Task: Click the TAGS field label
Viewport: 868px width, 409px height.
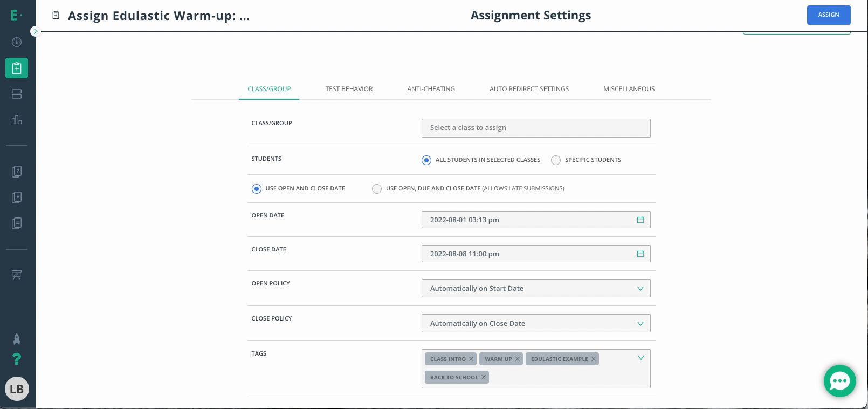Action: tap(259, 353)
